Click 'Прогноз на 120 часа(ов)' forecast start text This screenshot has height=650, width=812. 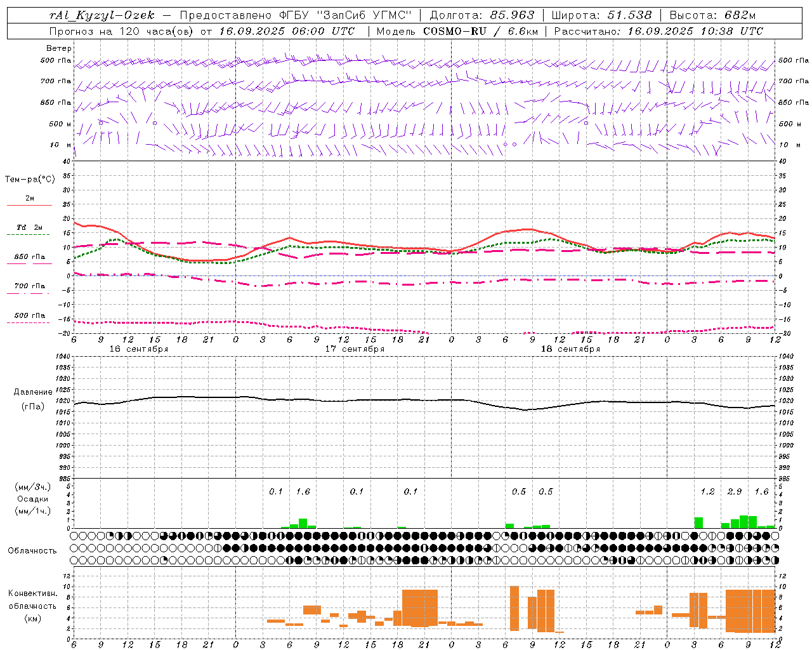coord(122,31)
